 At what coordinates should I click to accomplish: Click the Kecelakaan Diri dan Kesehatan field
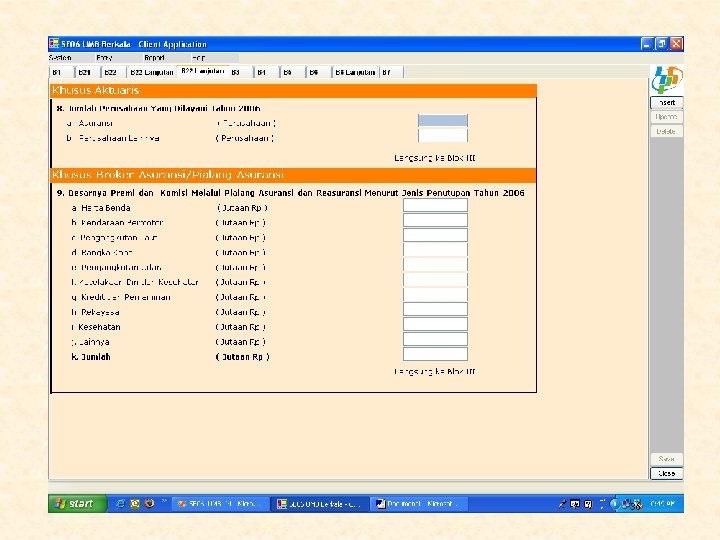pos(435,280)
